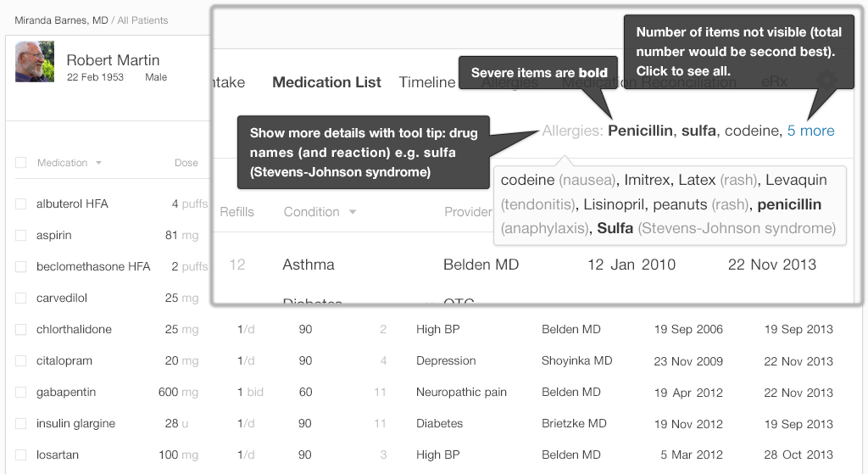Image resolution: width=868 pixels, height=474 pixels.
Task: Expand the Condition column sort arrow
Action: pos(353,212)
